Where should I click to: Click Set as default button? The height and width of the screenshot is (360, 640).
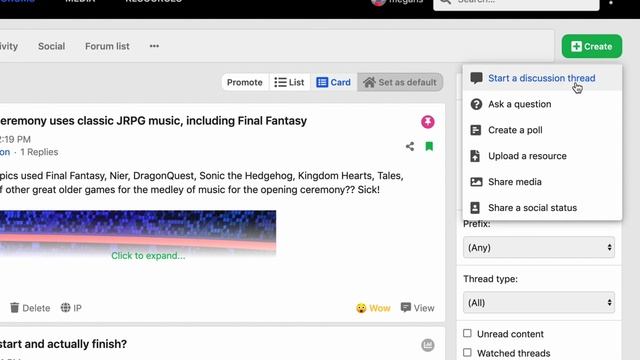(x=400, y=82)
